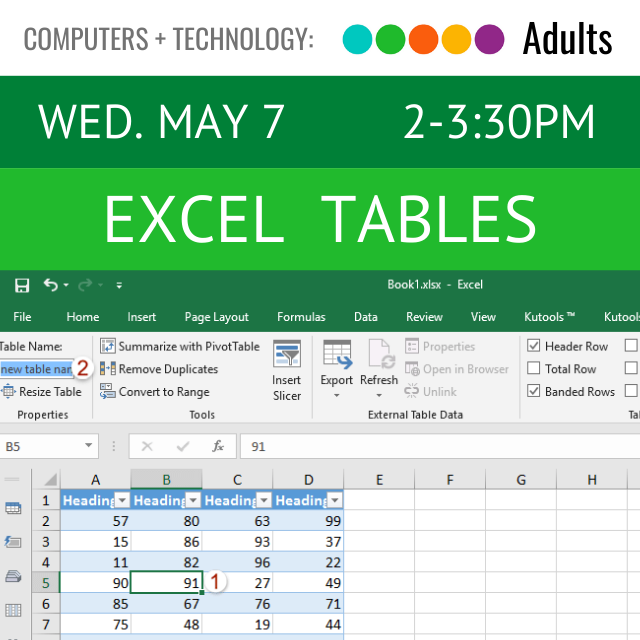Image resolution: width=640 pixels, height=640 pixels.
Task: Enable the Total Row checkbox
Action: pos(534,369)
